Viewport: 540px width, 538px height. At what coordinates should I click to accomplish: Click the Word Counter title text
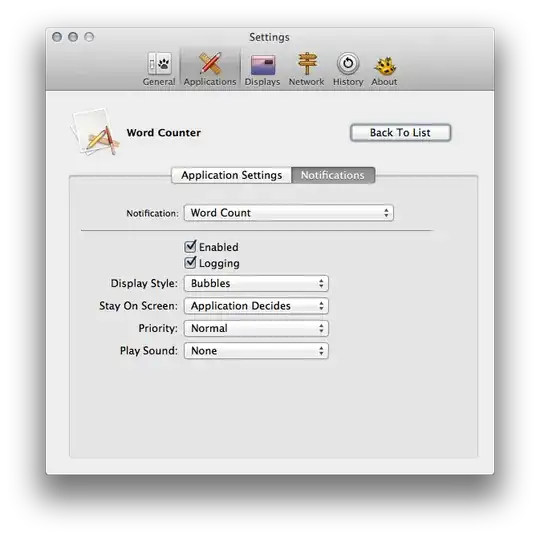(x=164, y=133)
